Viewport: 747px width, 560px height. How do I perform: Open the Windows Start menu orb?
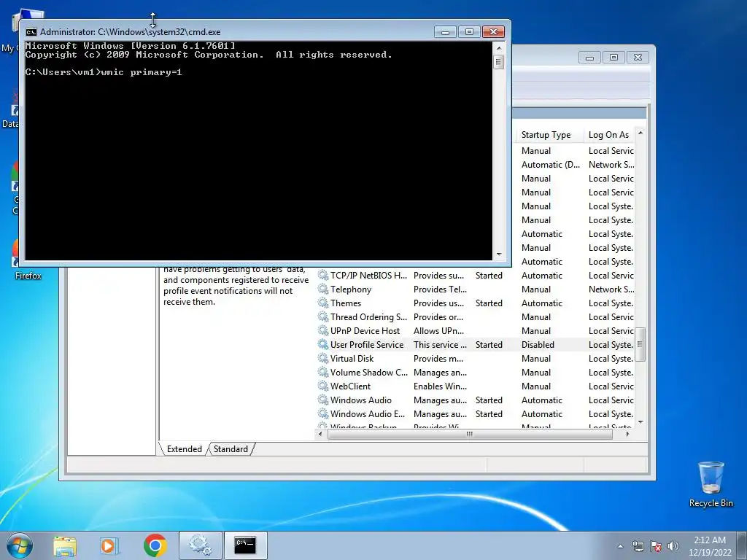19,545
